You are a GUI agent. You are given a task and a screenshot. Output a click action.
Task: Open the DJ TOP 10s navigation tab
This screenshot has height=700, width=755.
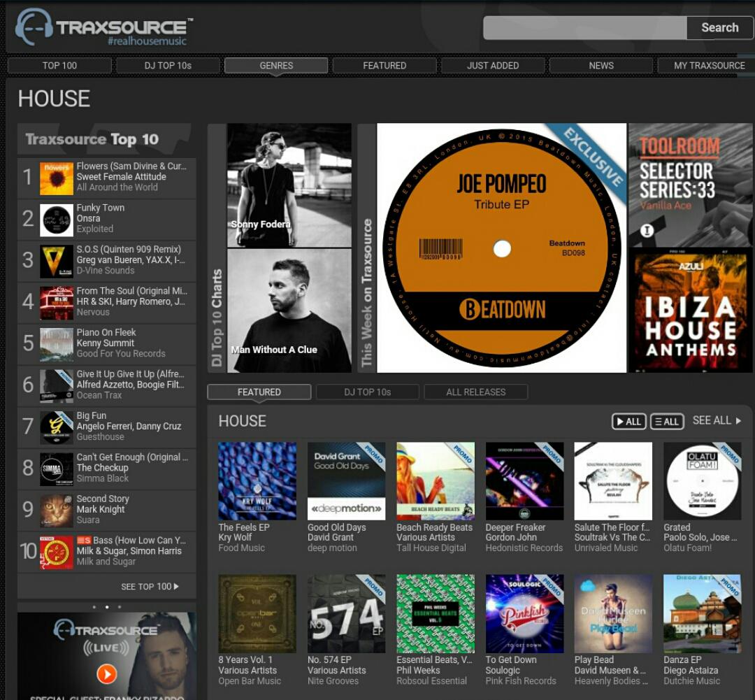(168, 66)
